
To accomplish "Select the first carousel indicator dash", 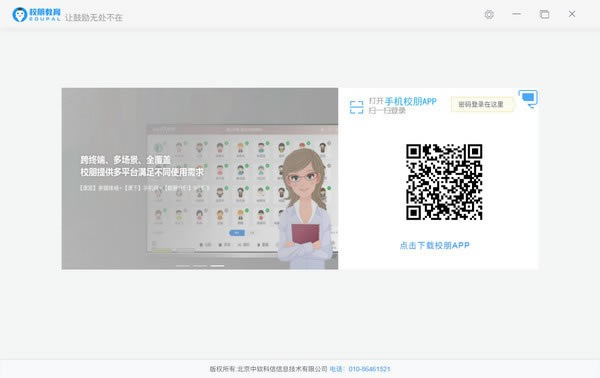I will tap(183, 266).
